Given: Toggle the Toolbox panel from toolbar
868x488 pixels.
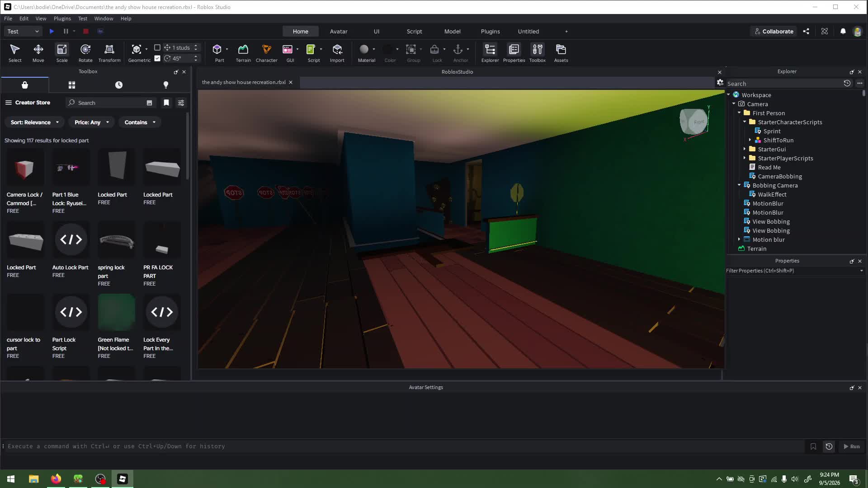Looking at the screenshot, I should click(538, 53).
